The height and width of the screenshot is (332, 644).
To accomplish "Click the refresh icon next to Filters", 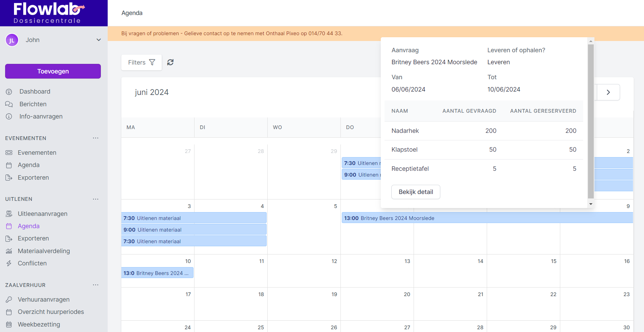I will [170, 62].
